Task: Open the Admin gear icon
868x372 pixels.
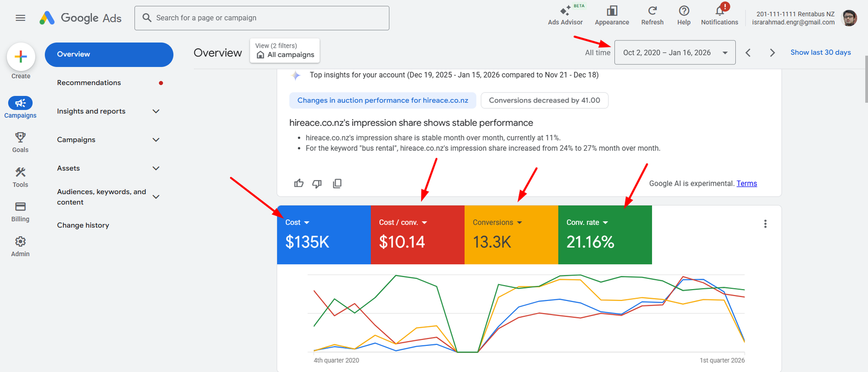Action: [x=21, y=241]
